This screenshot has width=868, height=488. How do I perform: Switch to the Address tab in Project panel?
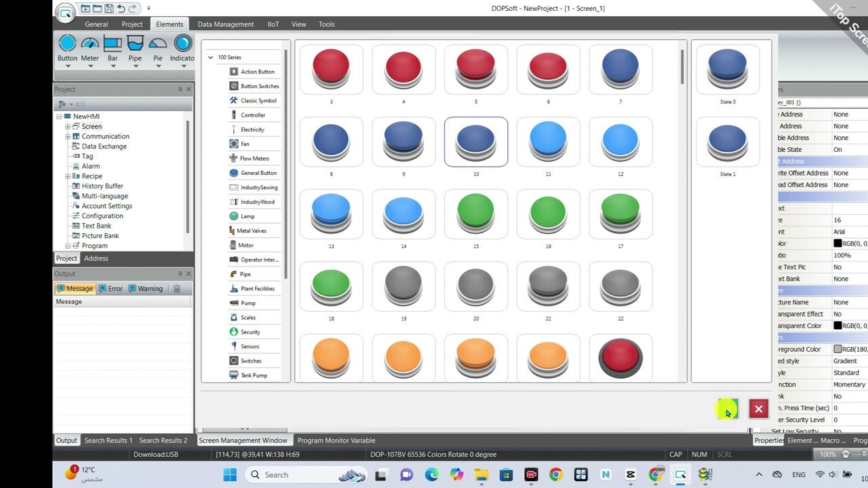point(96,258)
